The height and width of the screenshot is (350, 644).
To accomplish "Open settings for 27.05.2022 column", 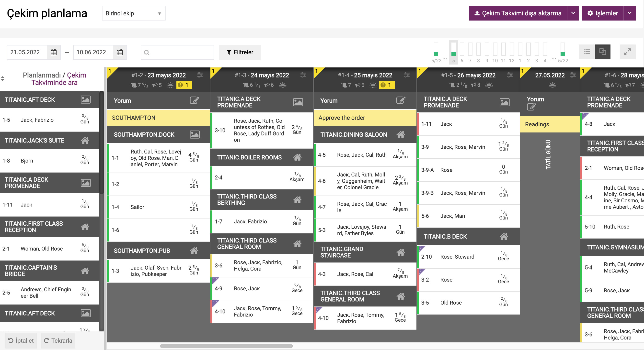I will pos(573,75).
